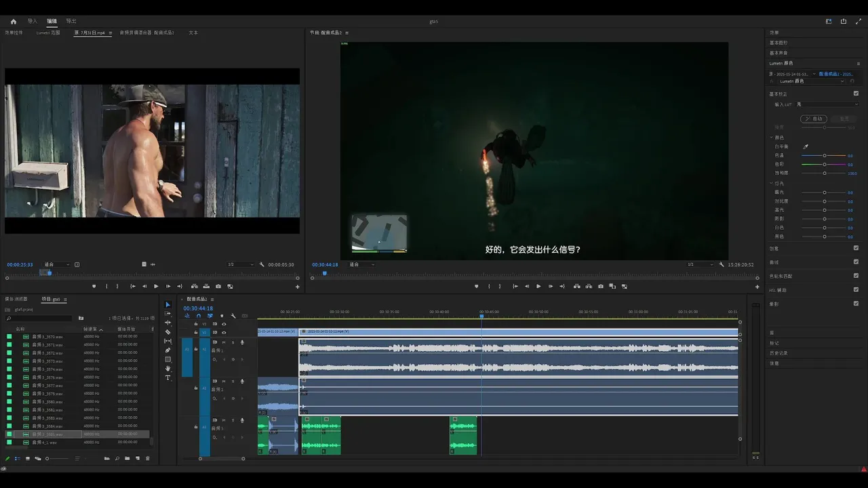Mute the 音频1 track
868x488 pixels.
tap(224, 342)
